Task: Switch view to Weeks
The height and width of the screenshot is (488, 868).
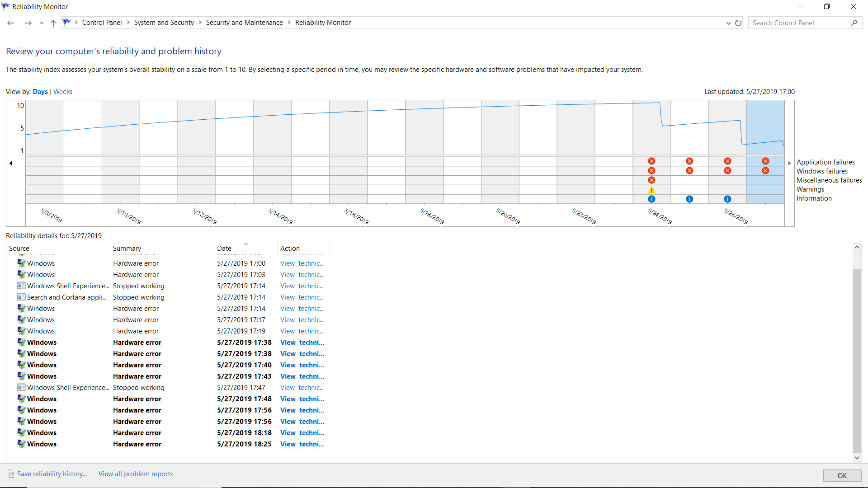Action: 63,92
